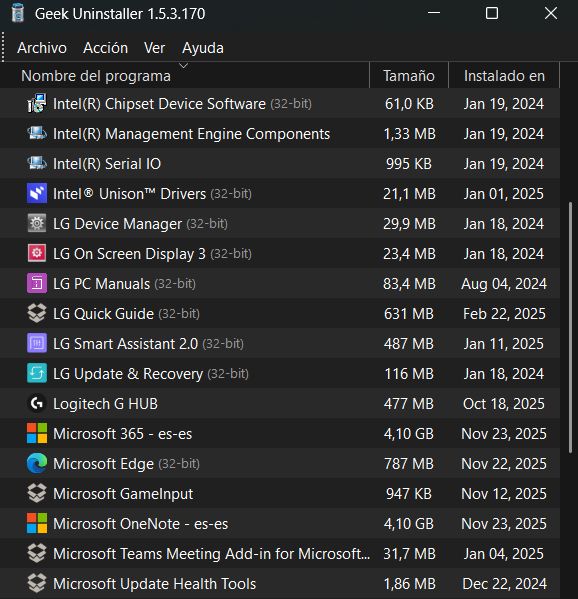Select the LG On Screen Display 3 name
Viewport: 578px width, 599px height.
[x=129, y=254]
